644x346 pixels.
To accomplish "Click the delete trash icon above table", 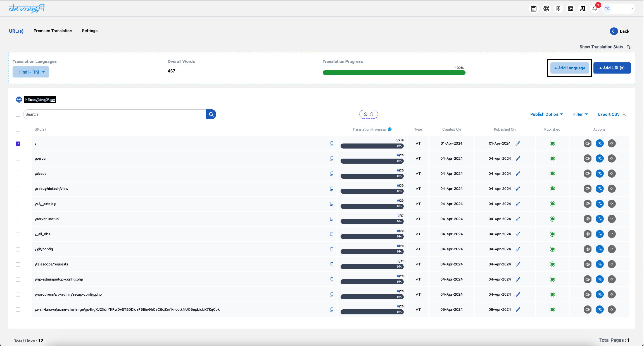I will coord(372,114).
